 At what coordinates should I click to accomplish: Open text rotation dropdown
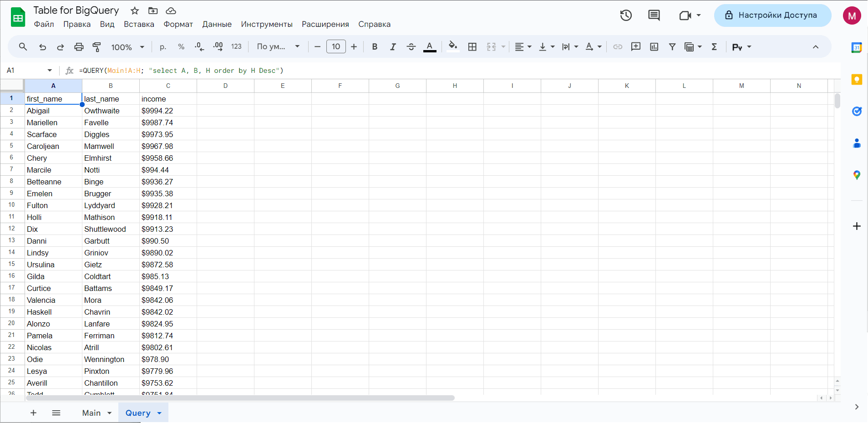[594, 46]
